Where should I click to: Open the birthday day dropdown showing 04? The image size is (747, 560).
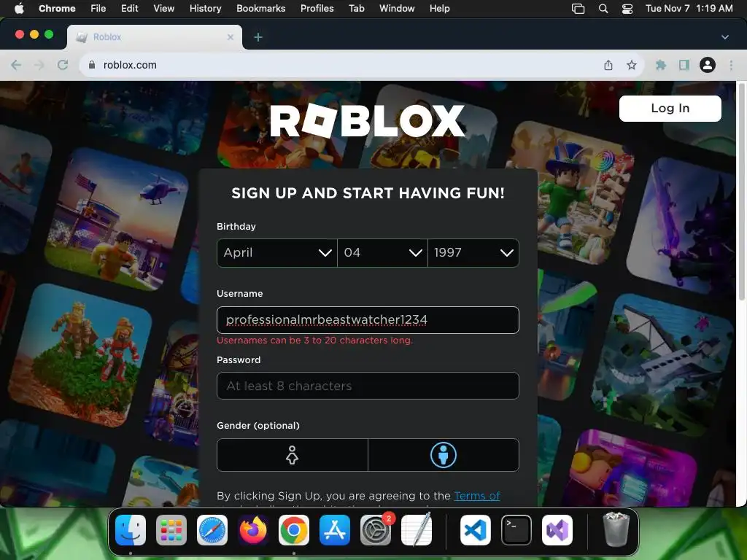382,253
